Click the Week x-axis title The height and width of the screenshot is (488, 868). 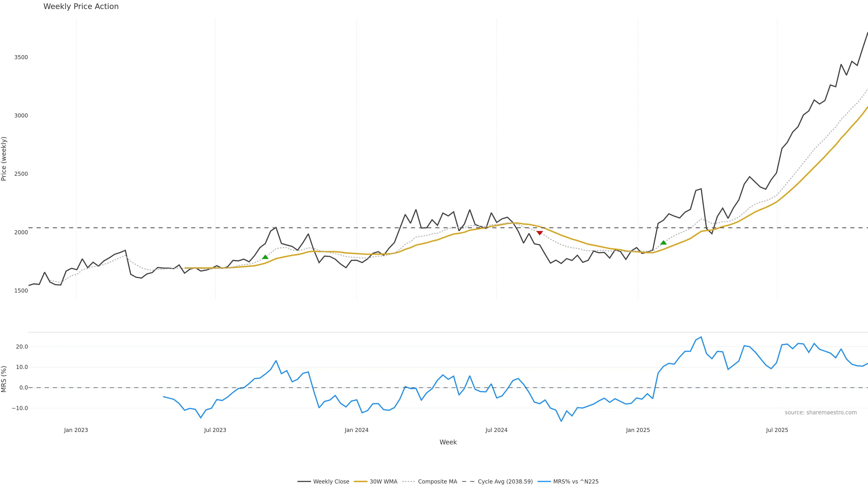click(x=448, y=442)
